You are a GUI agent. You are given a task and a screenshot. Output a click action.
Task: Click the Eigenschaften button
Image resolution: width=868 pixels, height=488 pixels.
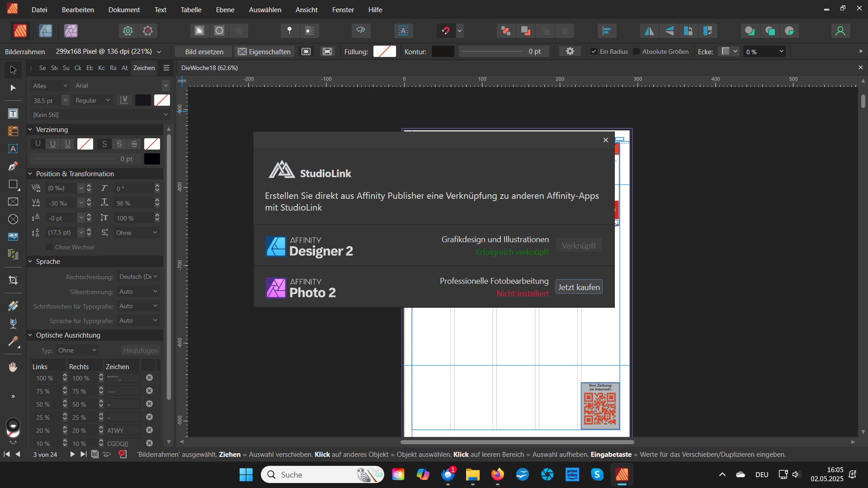pos(264,52)
